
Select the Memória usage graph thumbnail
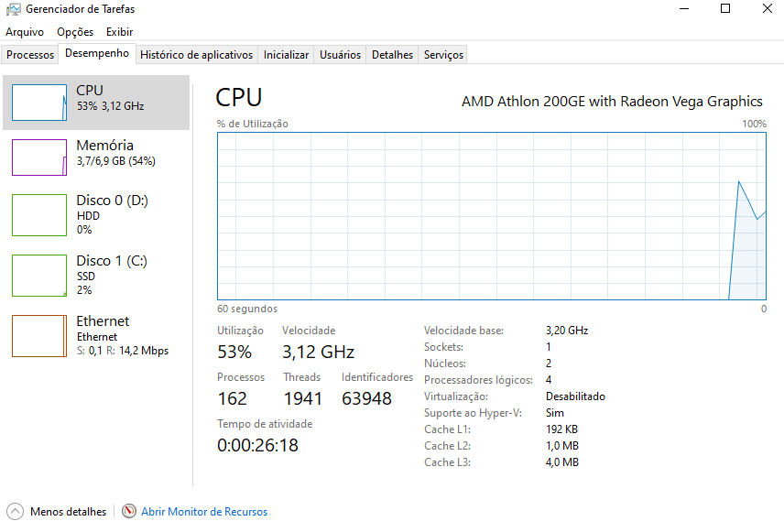coord(39,157)
